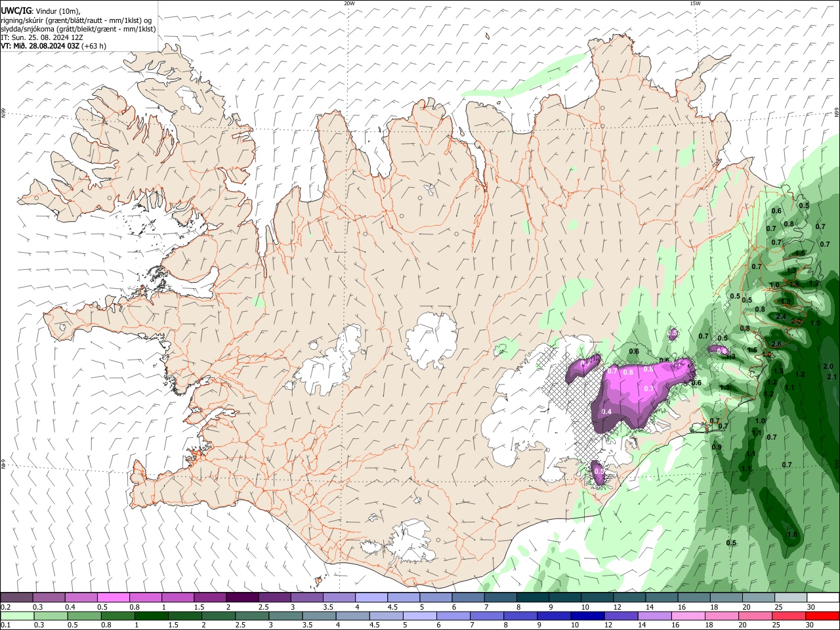
Task: Click the palest green swatch above the bottom-row 0.1 label
Action: coord(18,616)
